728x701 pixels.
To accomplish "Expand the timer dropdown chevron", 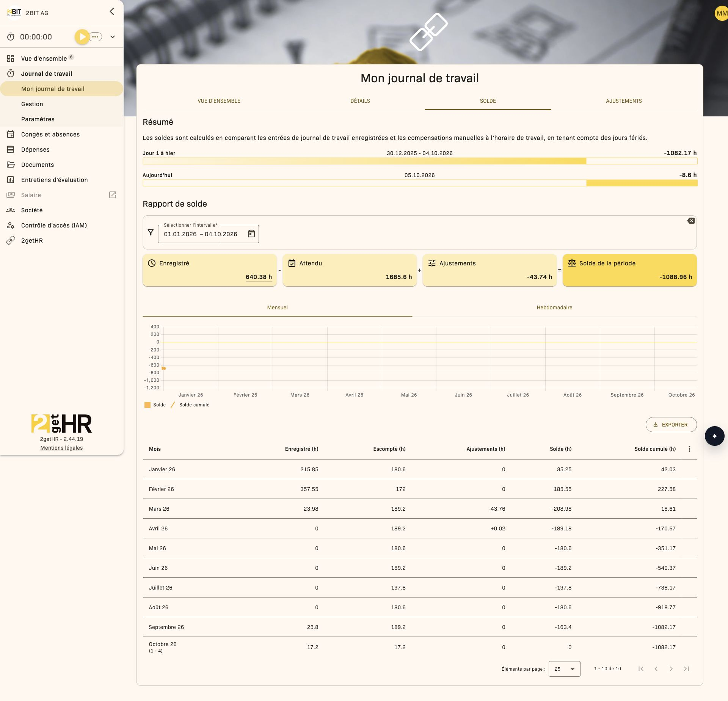I will pyautogui.click(x=113, y=37).
